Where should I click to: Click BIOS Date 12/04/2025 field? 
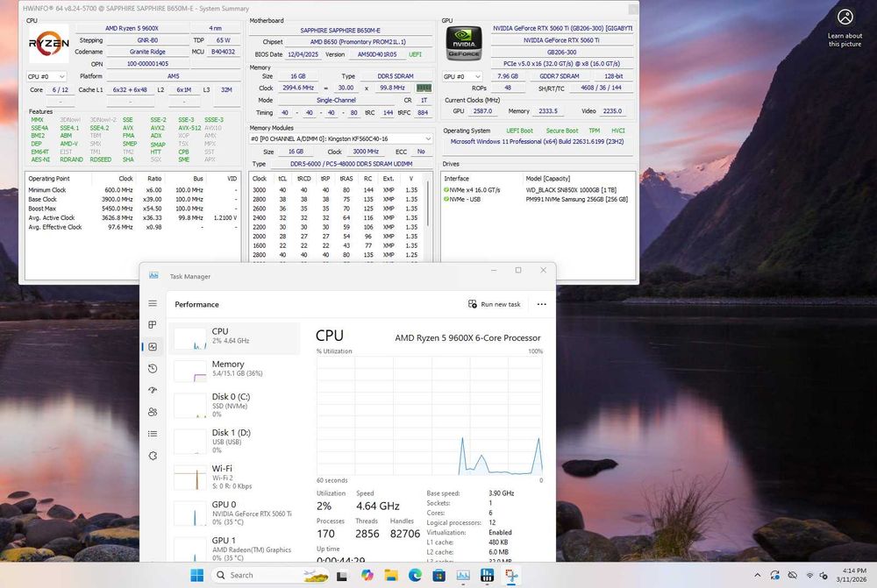coord(303,55)
